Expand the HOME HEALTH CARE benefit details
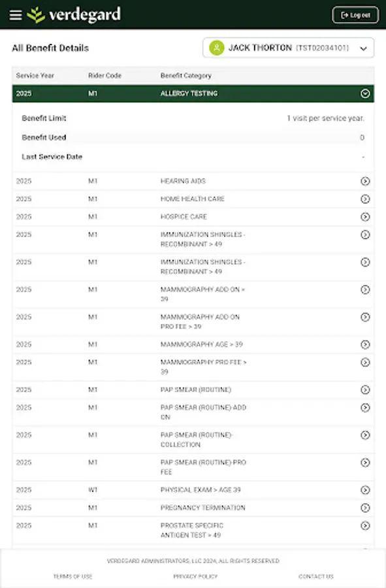Image resolution: width=386 pixels, height=588 pixels. point(364,199)
